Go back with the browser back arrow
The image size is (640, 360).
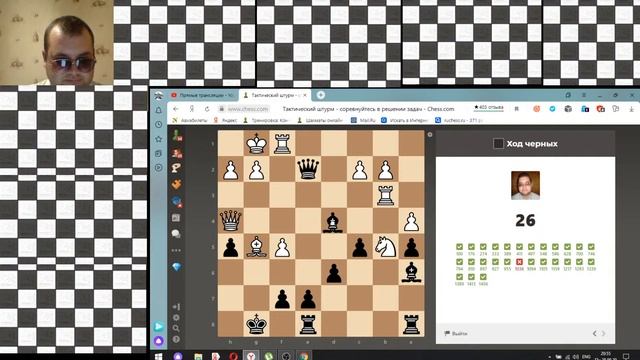pos(176,109)
